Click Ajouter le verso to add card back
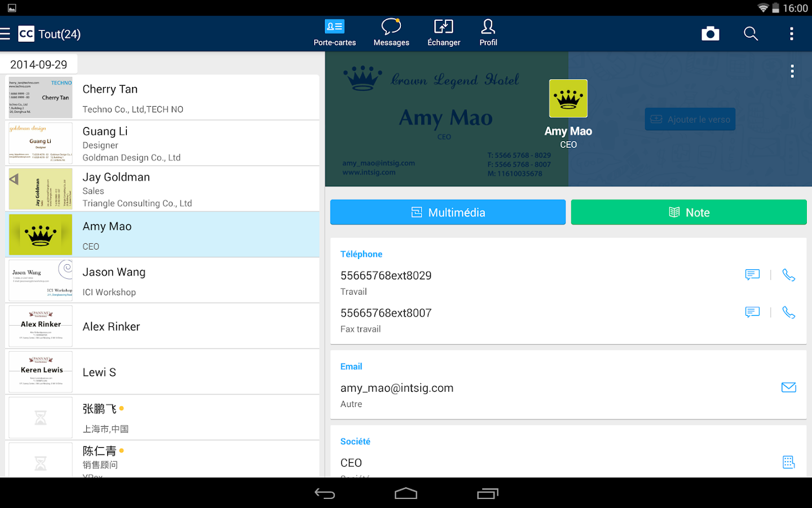Viewport: 812px width, 508px height. coord(690,119)
